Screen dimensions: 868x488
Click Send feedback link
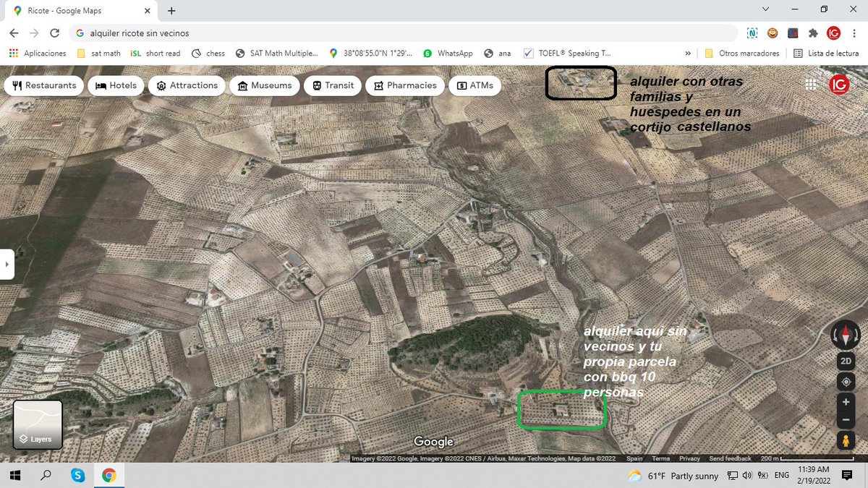tap(730, 458)
